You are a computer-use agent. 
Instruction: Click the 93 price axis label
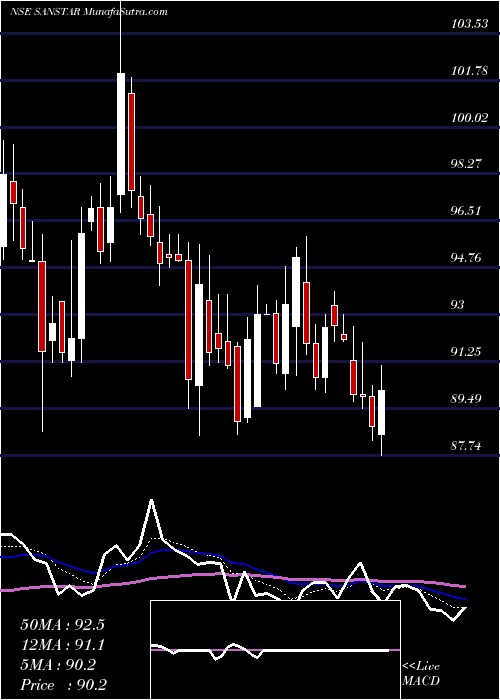458,304
